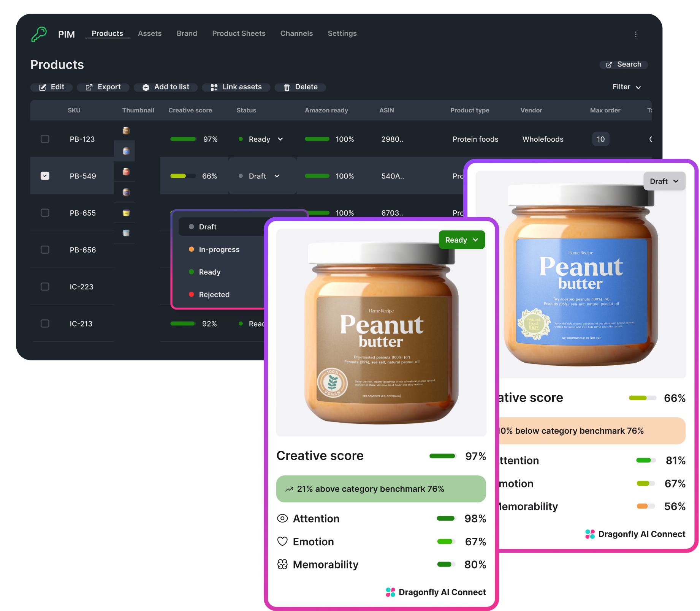Click Dragonfly logo on the Ready card

click(x=390, y=592)
